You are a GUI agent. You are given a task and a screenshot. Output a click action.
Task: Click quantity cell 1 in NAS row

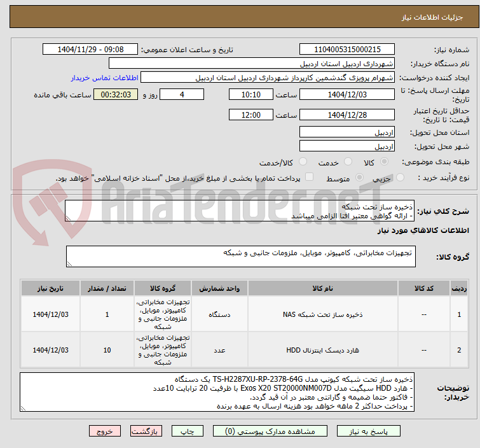[107, 315]
